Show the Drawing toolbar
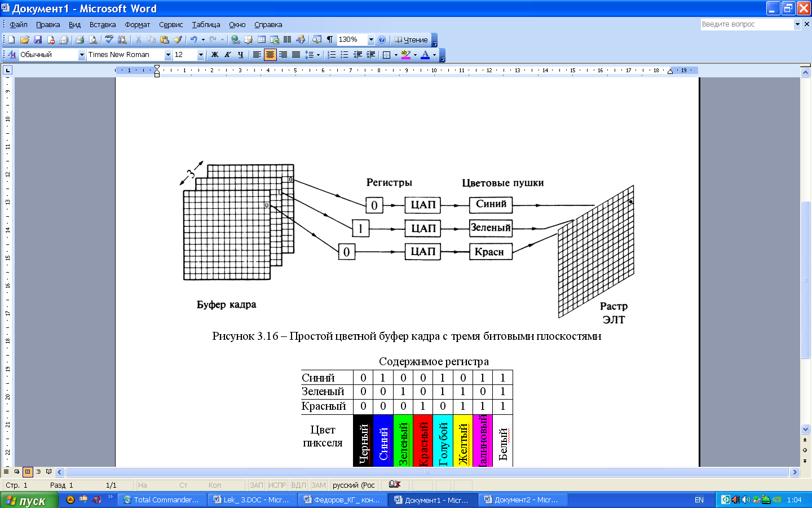This screenshot has height=508, width=812. [x=301, y=40]
